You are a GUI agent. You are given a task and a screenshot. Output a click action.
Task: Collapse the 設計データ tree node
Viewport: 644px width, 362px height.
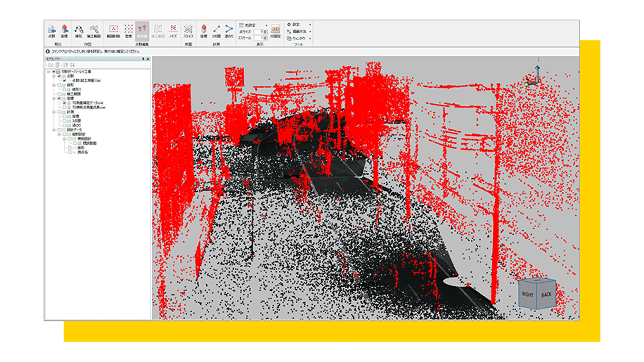(x=54, y=130)
